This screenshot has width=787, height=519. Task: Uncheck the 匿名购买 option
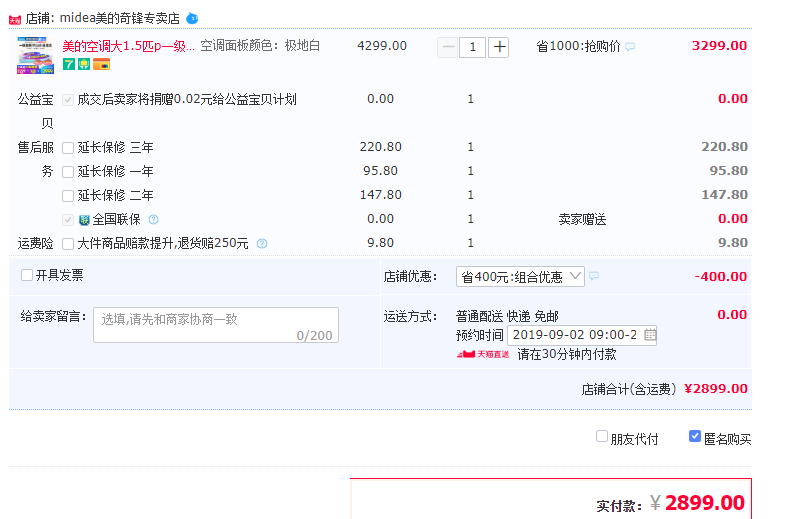pos(695,436)
